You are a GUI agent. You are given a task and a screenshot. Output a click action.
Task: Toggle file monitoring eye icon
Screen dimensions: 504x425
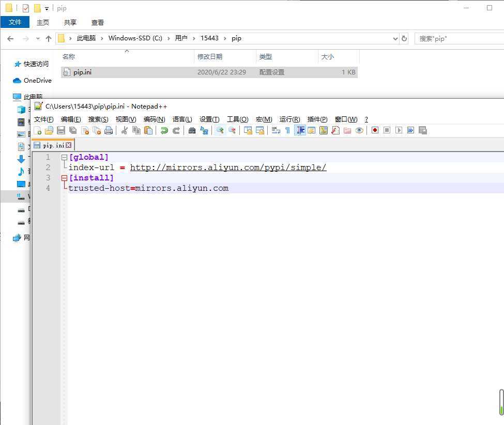pyautogui.click(x=359, y=130)
